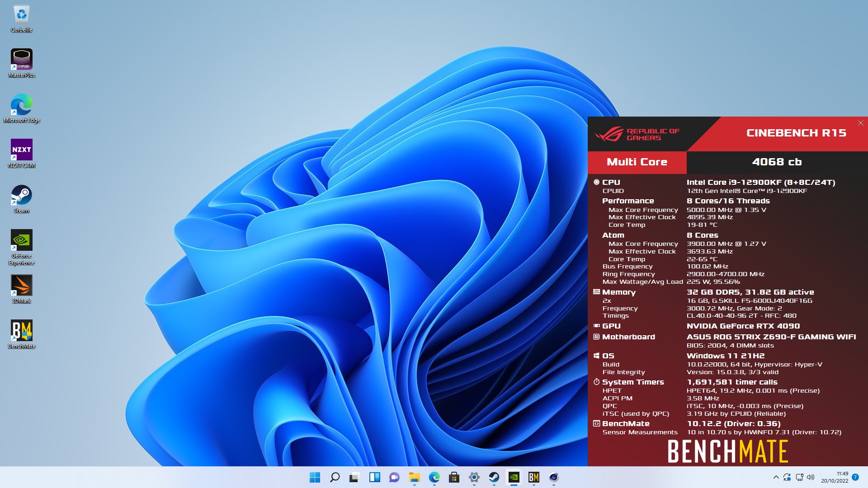Open the Widgets taskbar button
The height and width of the screenshot is (488, 868).
click(x=374, y=477)
